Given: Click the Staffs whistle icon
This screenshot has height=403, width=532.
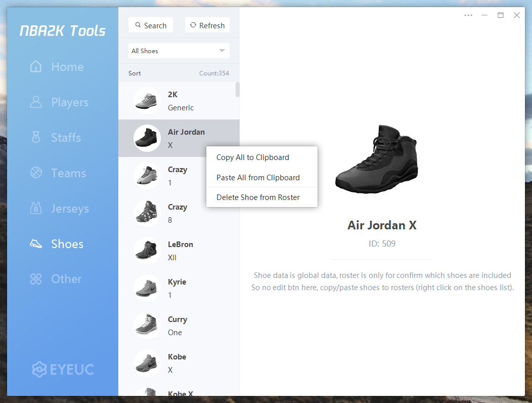Looking at the screenshot, I should pyautogui.click(x=36, y=137).
